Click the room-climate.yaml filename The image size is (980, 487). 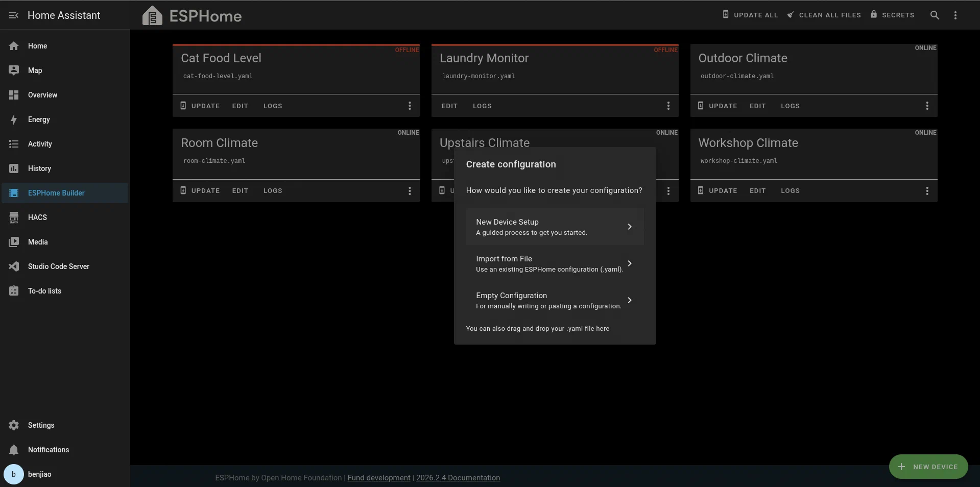(x=214, y=161)
